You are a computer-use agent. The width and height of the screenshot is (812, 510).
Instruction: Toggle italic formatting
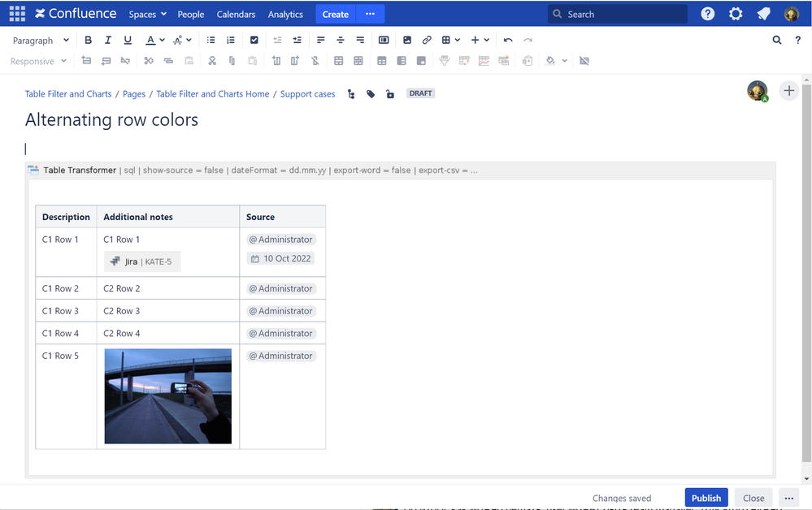pos(108,40)
